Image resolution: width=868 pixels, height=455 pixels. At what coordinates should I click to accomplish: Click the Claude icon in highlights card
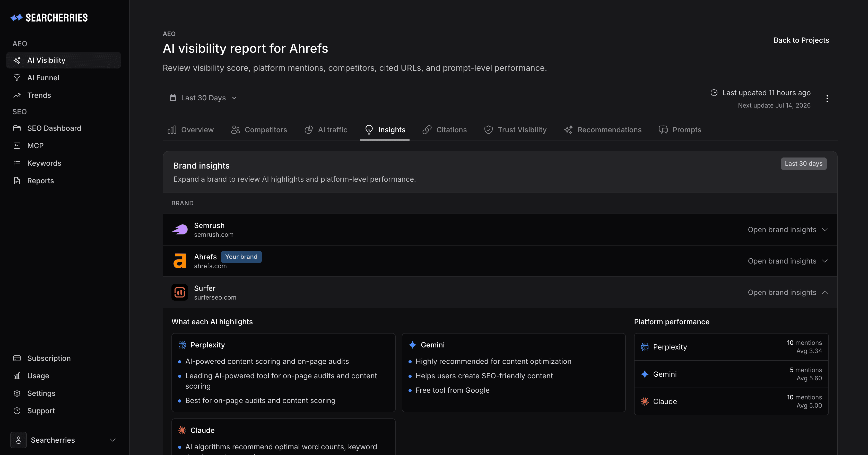(x=182, y=430)
